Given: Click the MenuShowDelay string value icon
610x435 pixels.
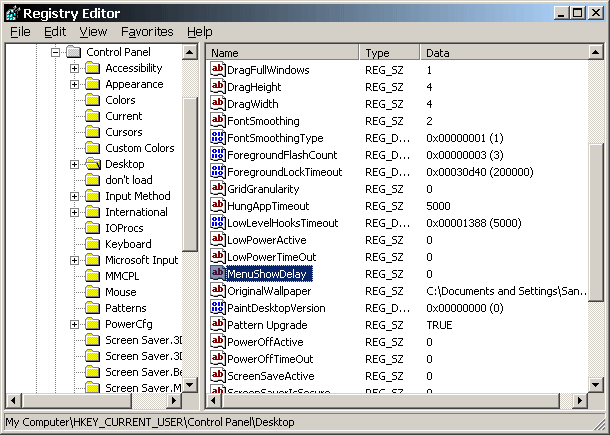Looking at the screenshot, I should [x=218, y=273].
